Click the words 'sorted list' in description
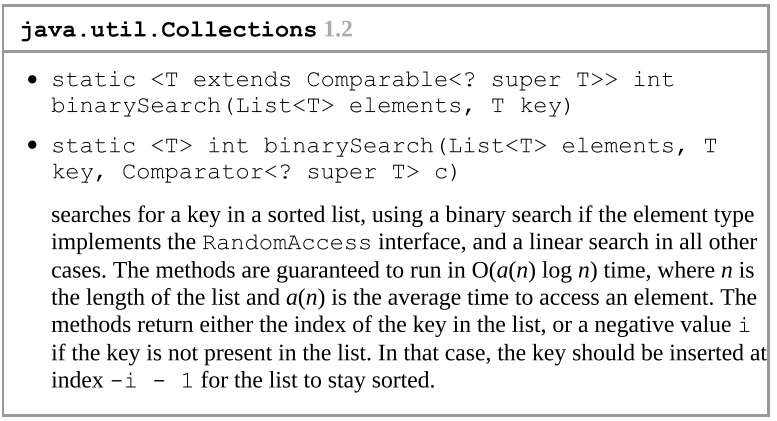This screenshot has width=777, height=421. click(314, 215)
